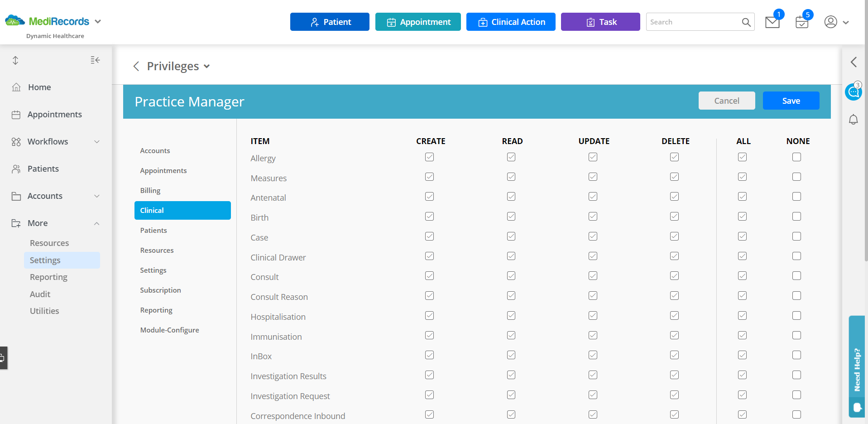Screen dimensions: 868x424
Task: Open Utilities in the sidebar submenu
Action: (x=44, y=311)
